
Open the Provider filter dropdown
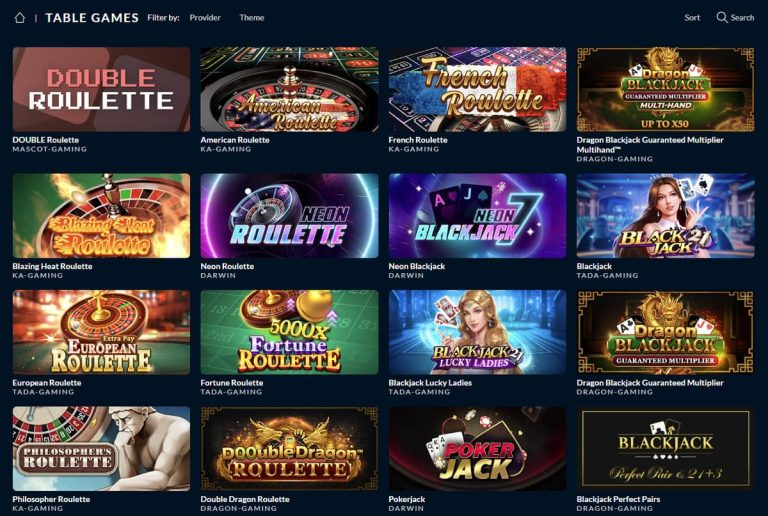(x=205, y=18)
